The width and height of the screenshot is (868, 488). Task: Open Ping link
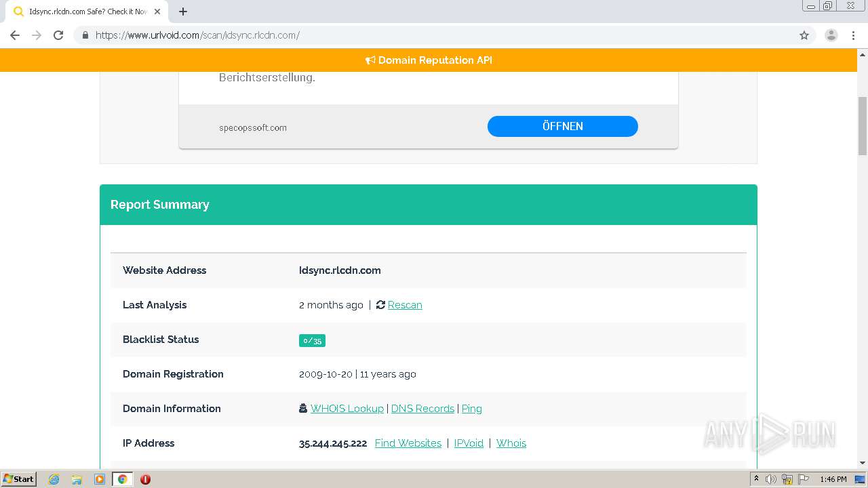pos(471,409)
